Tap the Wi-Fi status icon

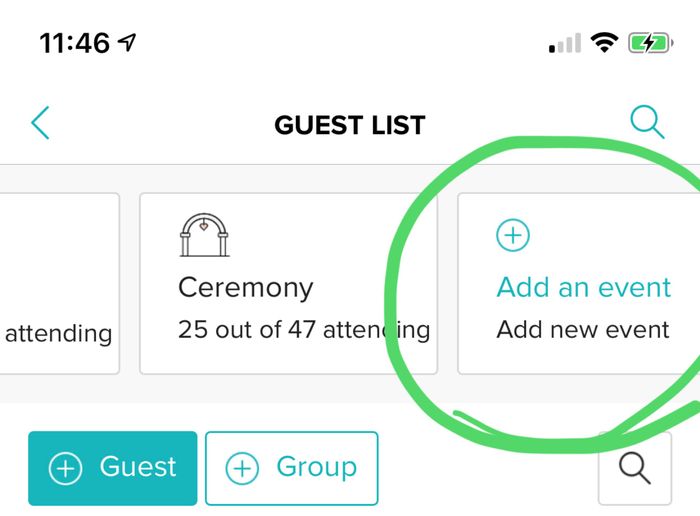(x=604, y=43)
